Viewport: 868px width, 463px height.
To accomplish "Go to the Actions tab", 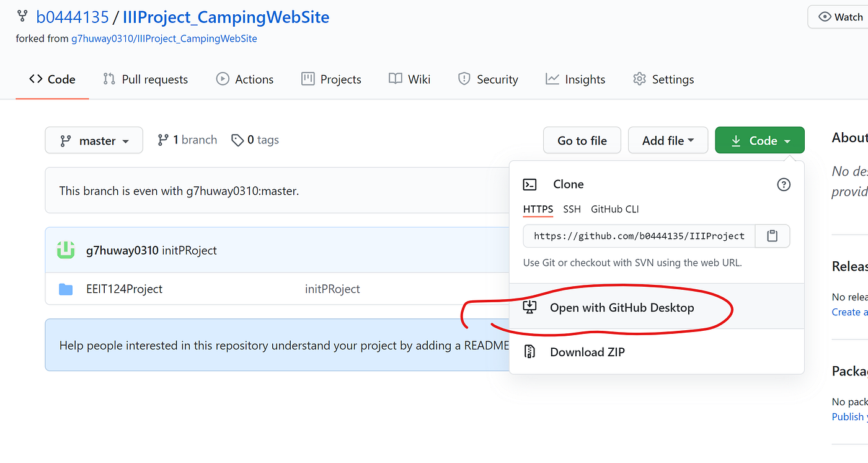I will (245, 79).
